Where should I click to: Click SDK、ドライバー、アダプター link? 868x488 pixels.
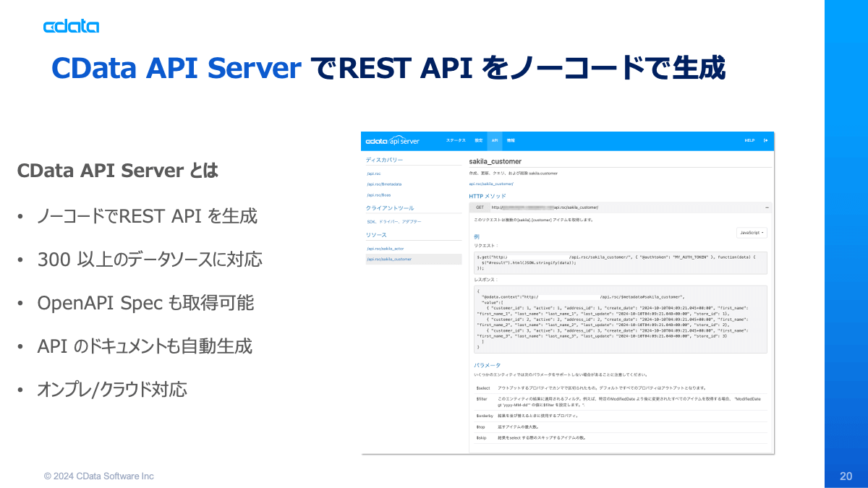(x=394, y=221)
